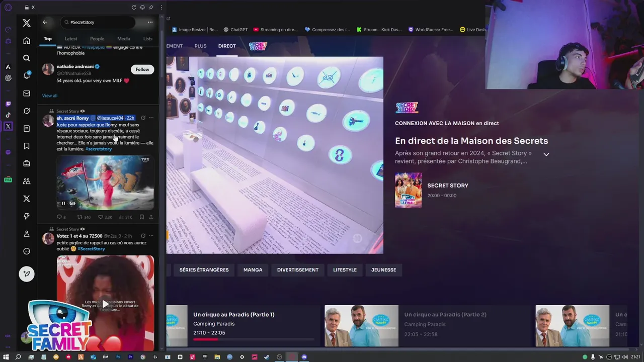The width and height of the screenshot is (644, 362).
Task: Open the WorldGuessr bookmark
Action: [431, 30]
